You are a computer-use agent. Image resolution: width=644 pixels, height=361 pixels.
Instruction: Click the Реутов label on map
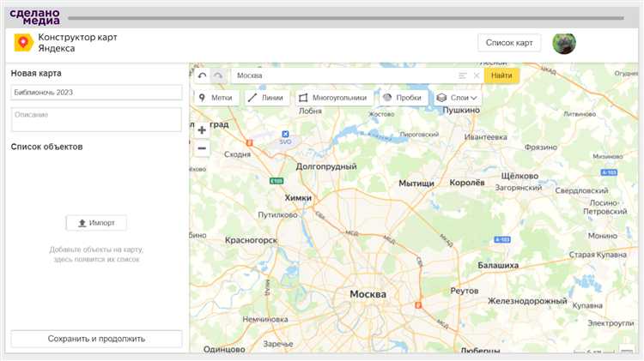(464, 291)
